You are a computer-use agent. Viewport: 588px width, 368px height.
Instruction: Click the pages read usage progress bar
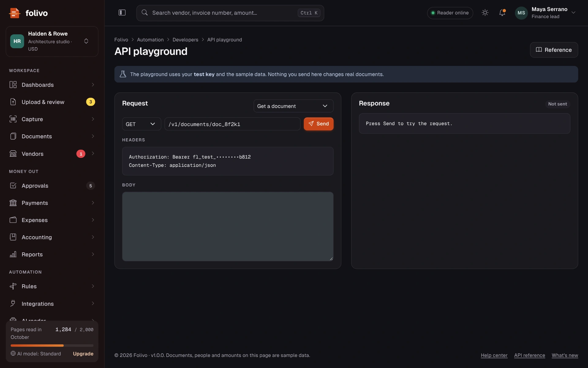[x=52, y=346]
